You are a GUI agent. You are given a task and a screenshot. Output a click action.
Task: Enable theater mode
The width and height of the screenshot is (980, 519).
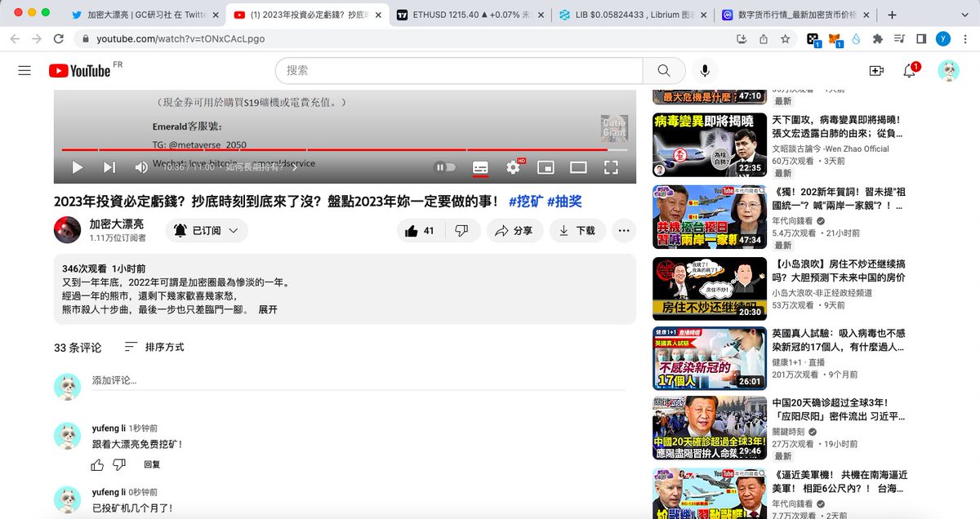click(x=578, y=167)
